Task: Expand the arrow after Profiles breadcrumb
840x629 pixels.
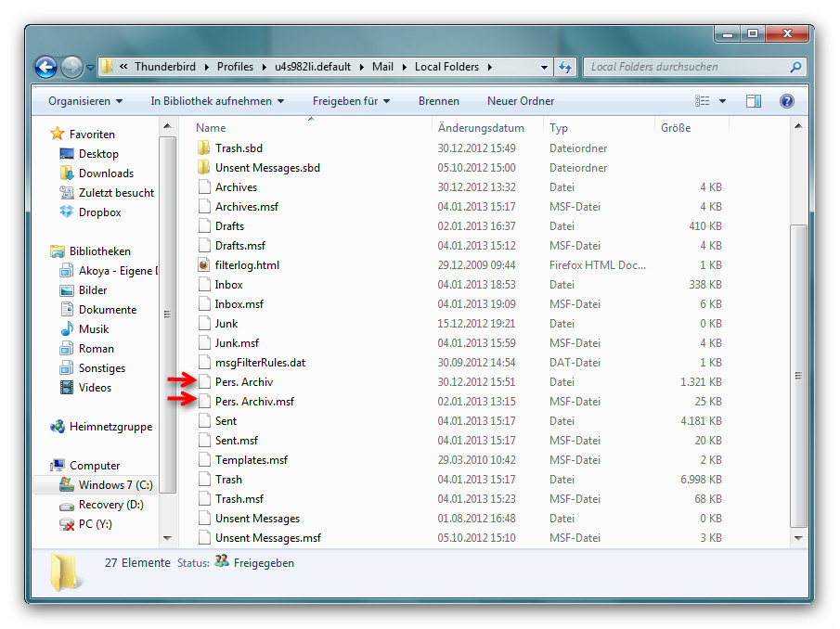Action: (x=265, y=68)
